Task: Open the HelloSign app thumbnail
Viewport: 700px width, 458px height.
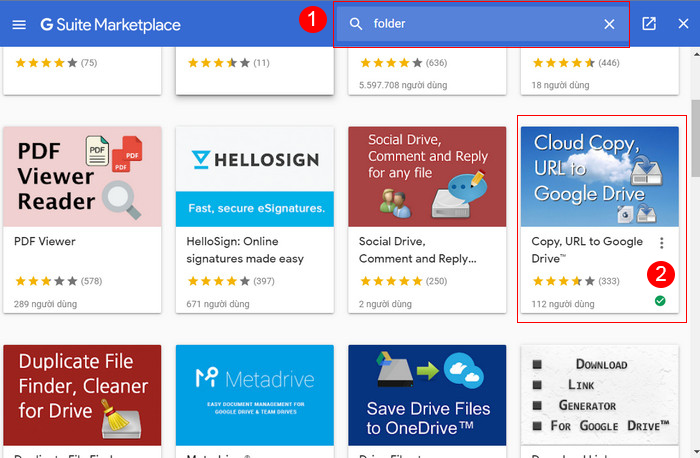Action: (255, 176)
